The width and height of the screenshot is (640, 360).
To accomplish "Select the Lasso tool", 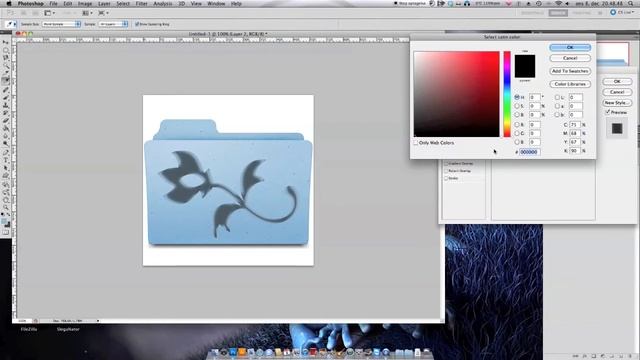I will 6,58.
